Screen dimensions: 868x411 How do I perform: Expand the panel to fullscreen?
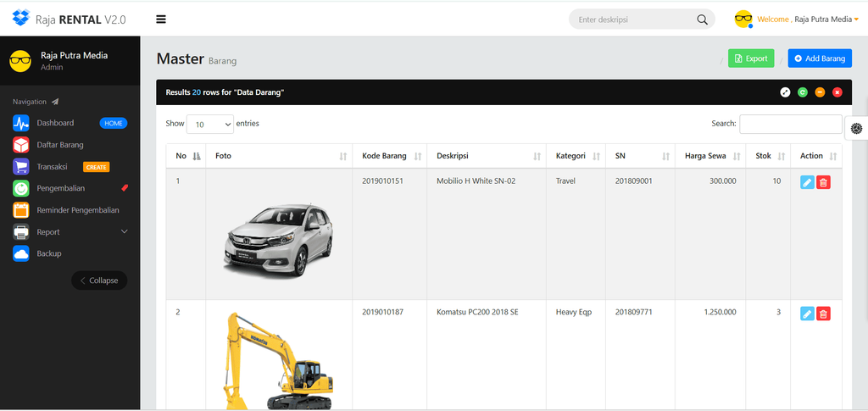coord(785,92)
